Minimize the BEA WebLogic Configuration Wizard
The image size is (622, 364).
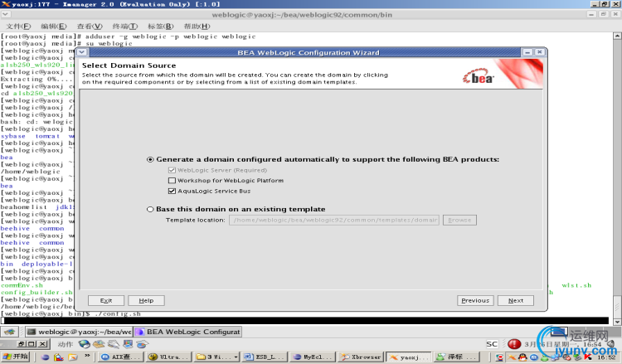[x=527, y=52]
